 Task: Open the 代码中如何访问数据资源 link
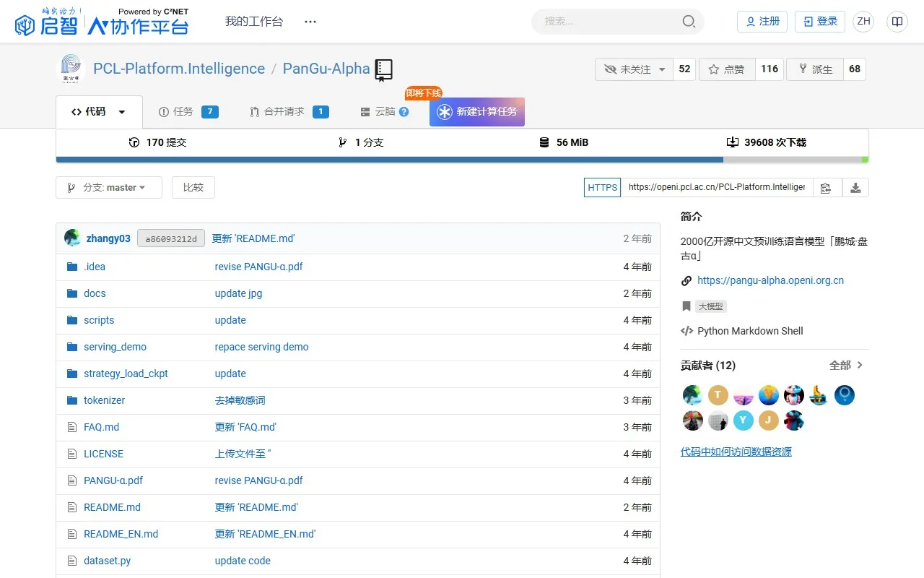(x=736, y=452)
